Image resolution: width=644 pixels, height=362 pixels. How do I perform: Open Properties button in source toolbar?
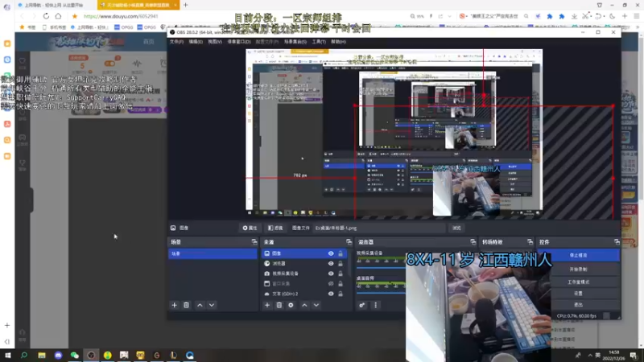(250, 228)
